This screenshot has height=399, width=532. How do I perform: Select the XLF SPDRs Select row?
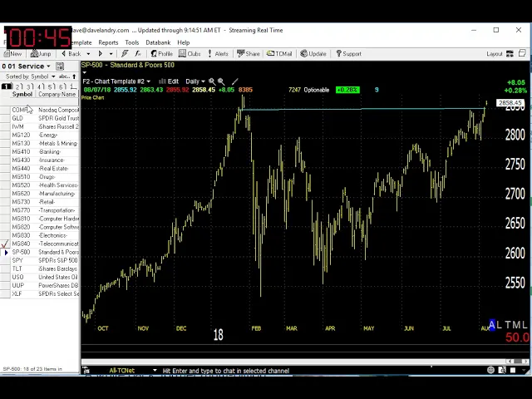[x=40, y=293]
